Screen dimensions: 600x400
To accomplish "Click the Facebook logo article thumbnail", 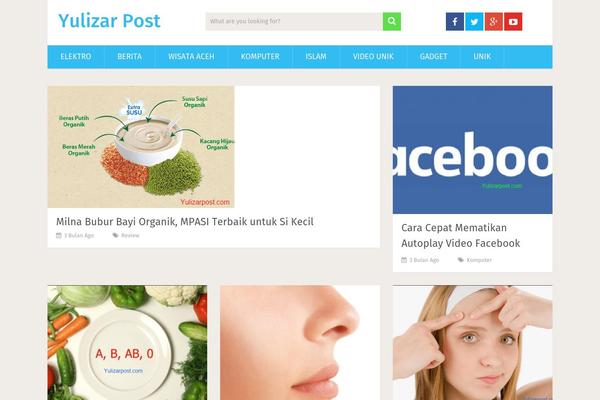I will tap(473, 150).
